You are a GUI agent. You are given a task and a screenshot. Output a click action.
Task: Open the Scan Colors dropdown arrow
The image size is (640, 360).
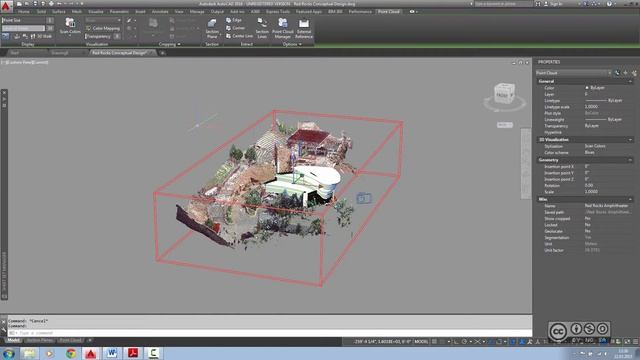click(70, 36)
